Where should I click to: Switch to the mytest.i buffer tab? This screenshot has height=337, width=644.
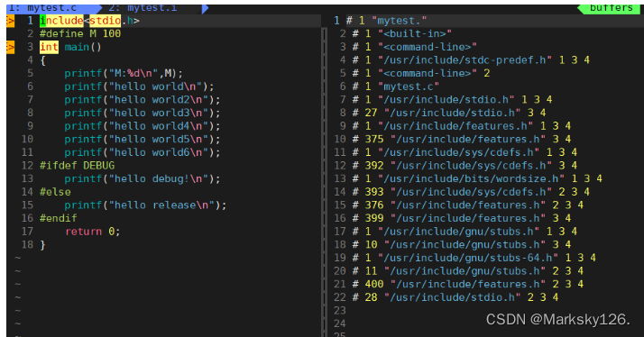[143, 8]
